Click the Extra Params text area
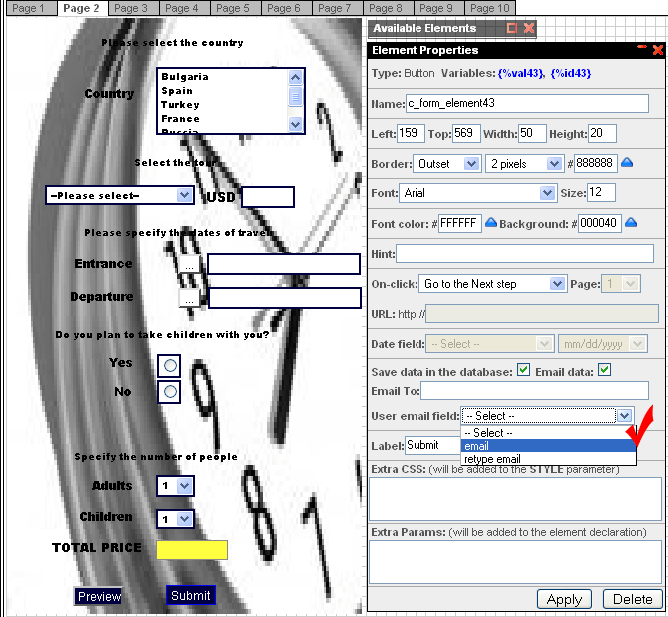The height and width of the screenshot is (617, 668). (x=515, y=562)
